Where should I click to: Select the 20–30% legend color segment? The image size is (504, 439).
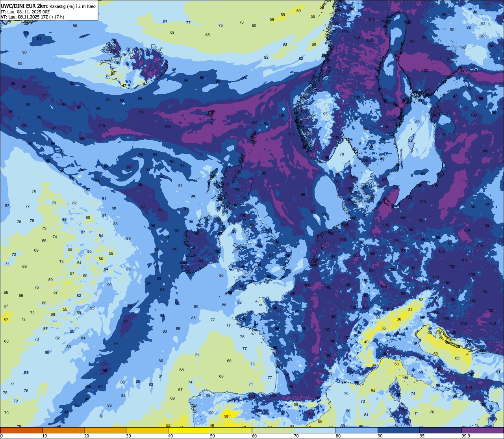tap(105, 430)
